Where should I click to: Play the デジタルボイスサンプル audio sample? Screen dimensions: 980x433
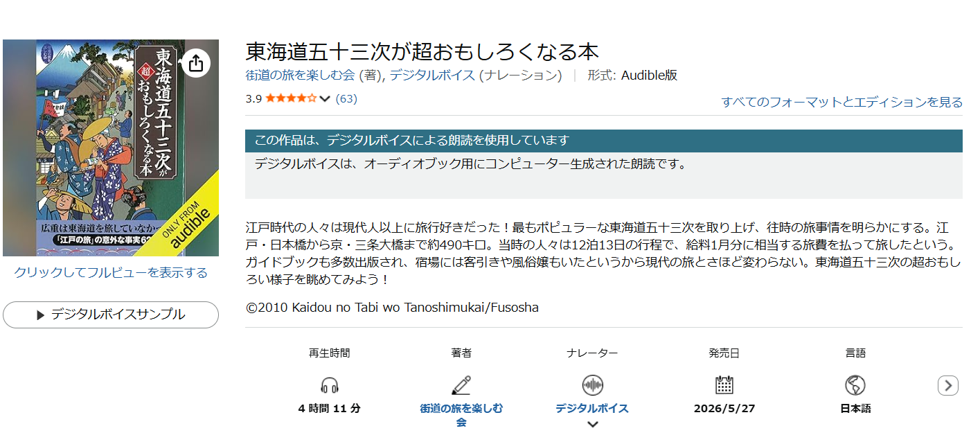pos(111,315)
